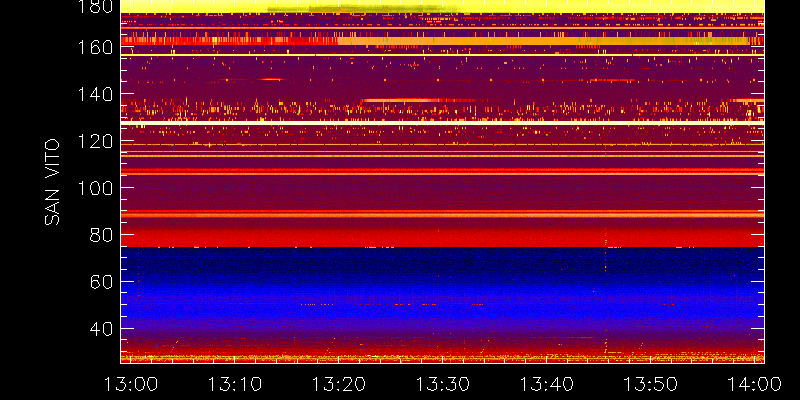Viewport: 800px width, 400px height.
Task: Click the 13:40 time axis label
Action: tap(547, 384)
